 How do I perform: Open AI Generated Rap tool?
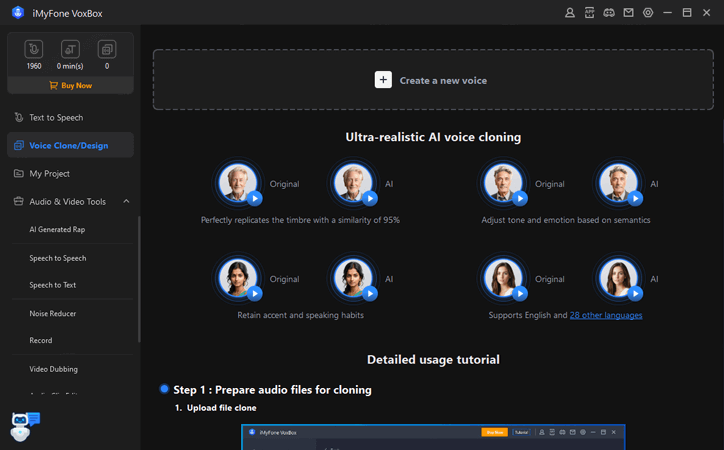[x=57, y=229]
